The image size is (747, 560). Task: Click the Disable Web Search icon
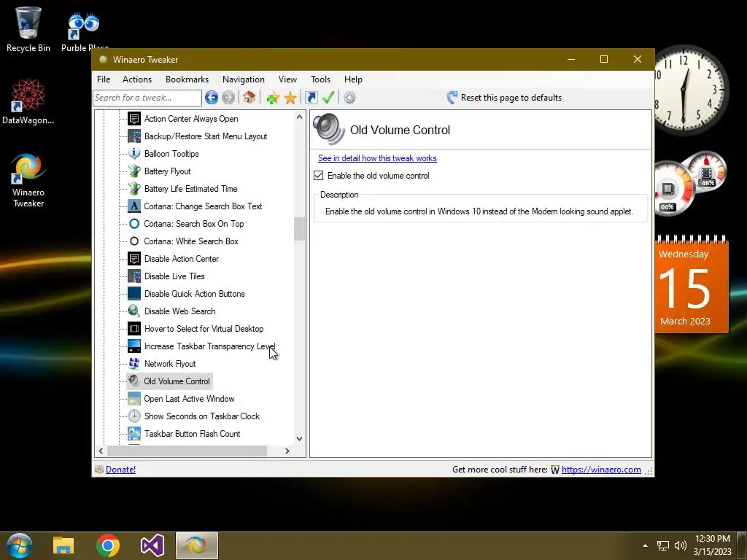[x=134, y=311]
